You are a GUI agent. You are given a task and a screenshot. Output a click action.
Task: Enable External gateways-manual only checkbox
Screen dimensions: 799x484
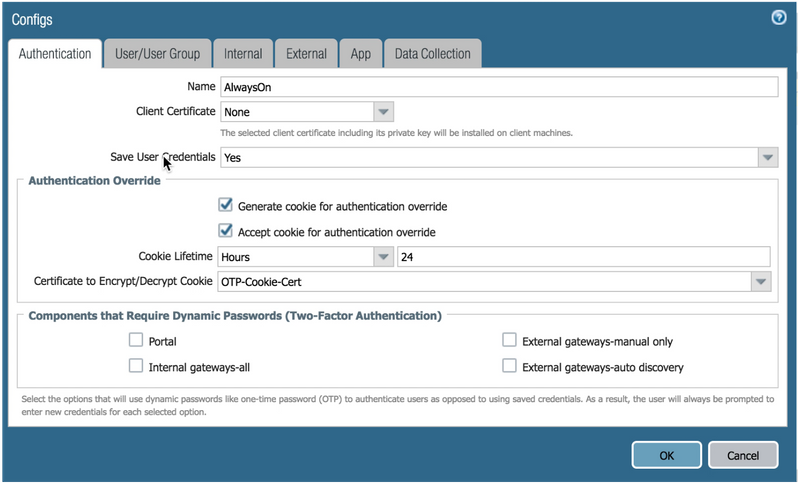[510, 341]
